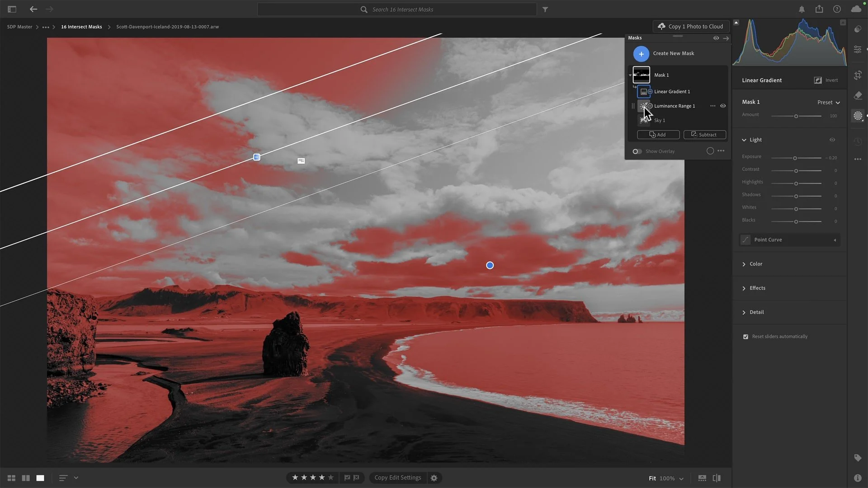The image size is (868, 488).
Task: Switch to photo grid view
Action: click(11, 478)
